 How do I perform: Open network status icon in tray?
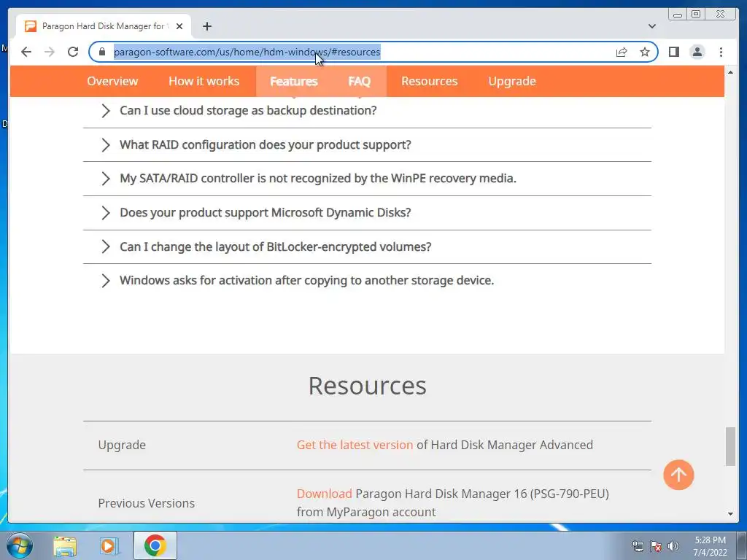[638, 546]
